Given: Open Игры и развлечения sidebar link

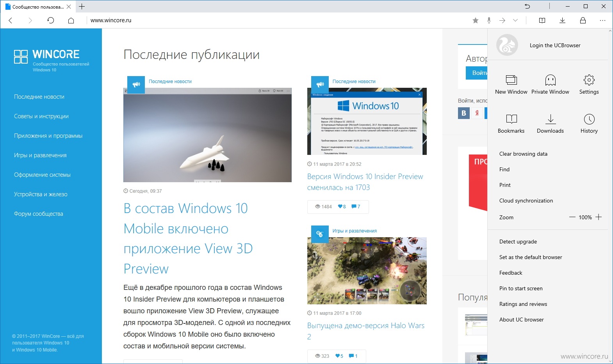Looking at the screenshot, I should (40, 155).
